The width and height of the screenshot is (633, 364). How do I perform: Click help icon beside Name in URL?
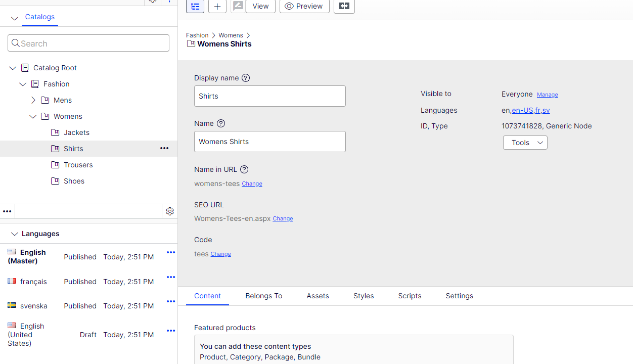244,169
